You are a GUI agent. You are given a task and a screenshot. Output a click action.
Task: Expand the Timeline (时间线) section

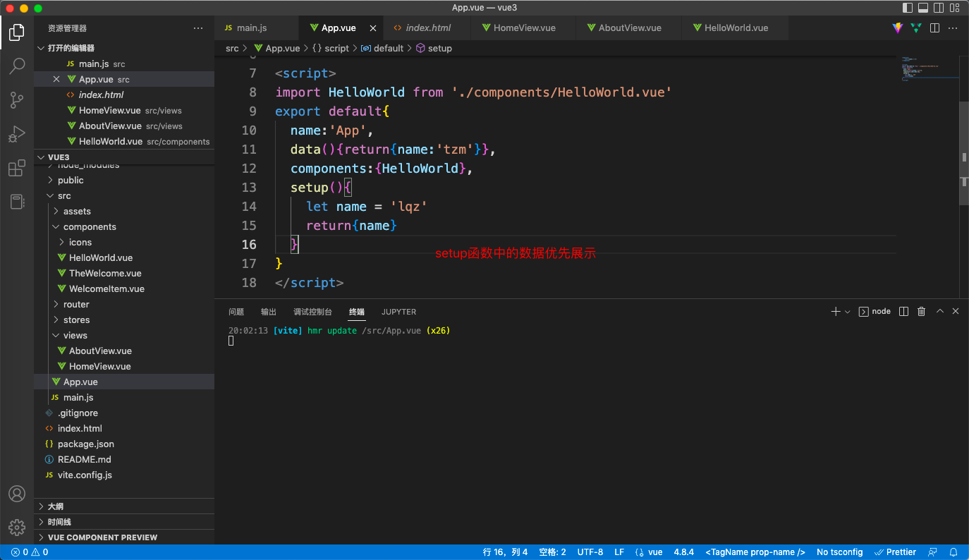click(x=123, y=522)
